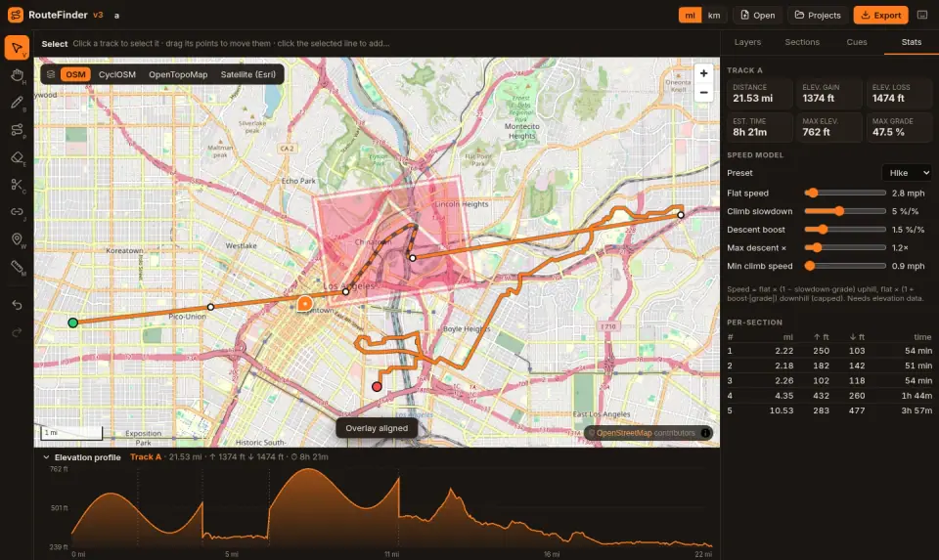The height and width of the screenshot is (560, 939).
Task: Adjust the Min climb speed slider
Action: coord(845,266)
